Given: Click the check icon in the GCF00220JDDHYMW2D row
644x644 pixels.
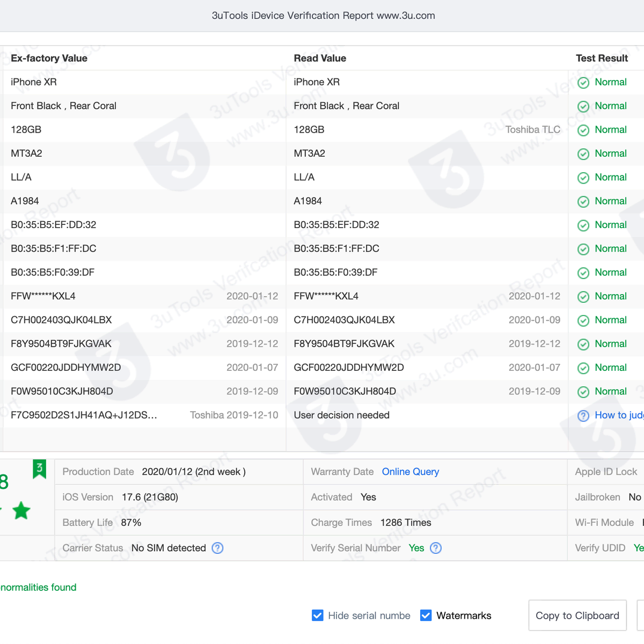Looking at the screenshot, I should pyautogui.click(x=583, y=368).
